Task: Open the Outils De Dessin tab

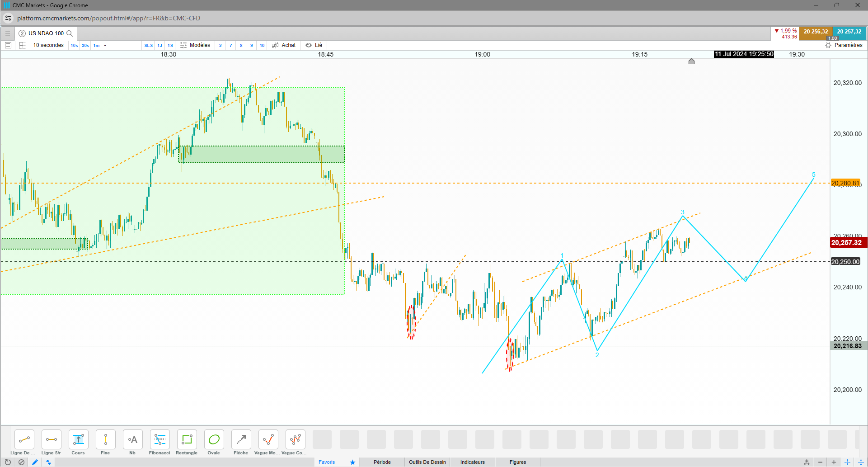Action: click(427, 462)
